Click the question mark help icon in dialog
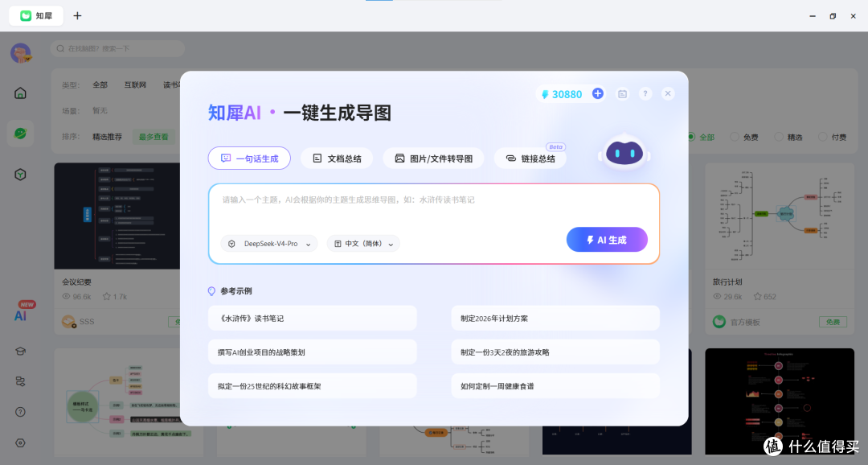868x465 pixels. pos(645,93)
